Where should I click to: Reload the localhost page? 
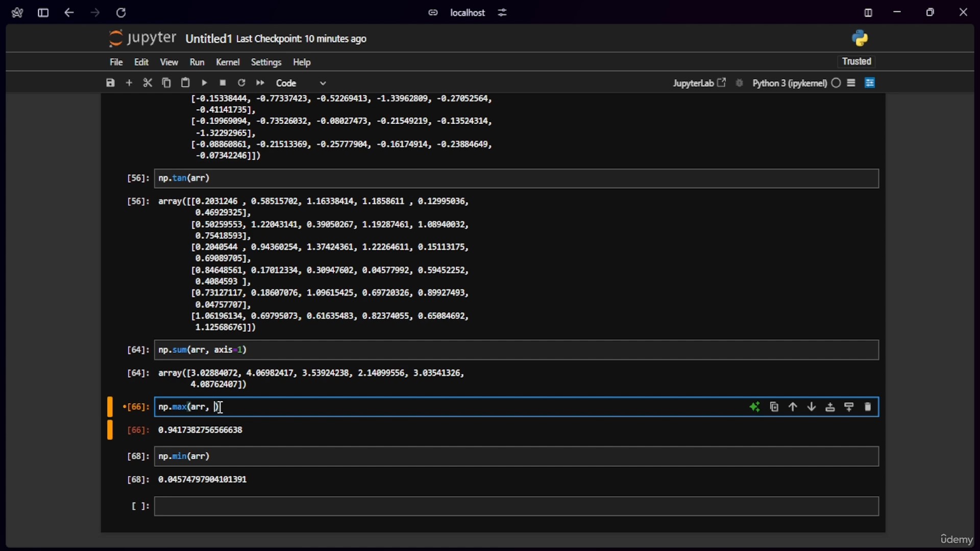pos(121,13)
